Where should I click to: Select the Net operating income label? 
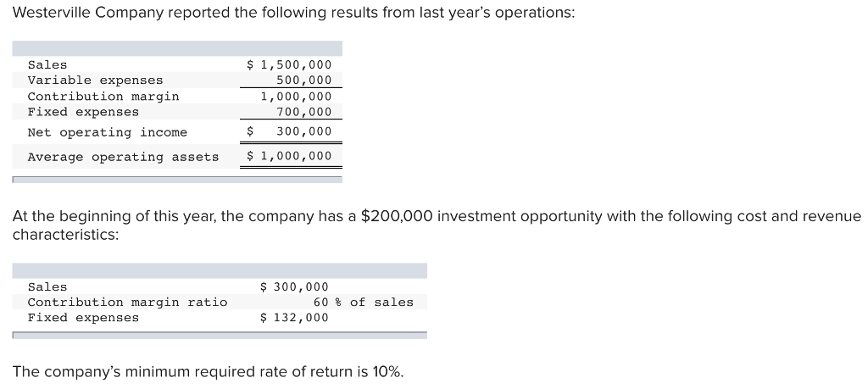108,133
